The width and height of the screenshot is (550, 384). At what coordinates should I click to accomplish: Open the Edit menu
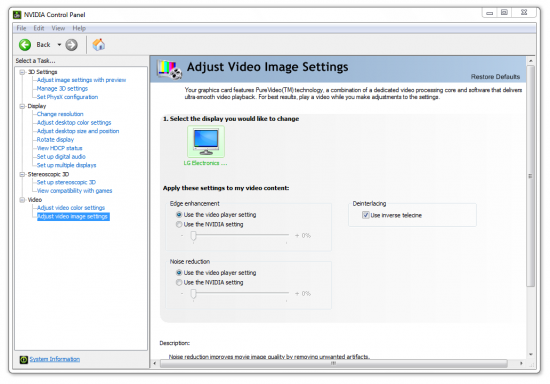click(39, 28)
